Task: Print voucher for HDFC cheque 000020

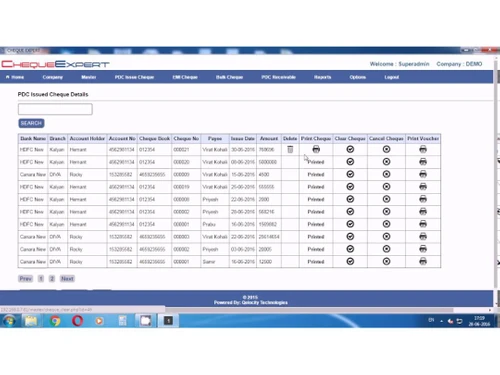Action: coord(423,162)
